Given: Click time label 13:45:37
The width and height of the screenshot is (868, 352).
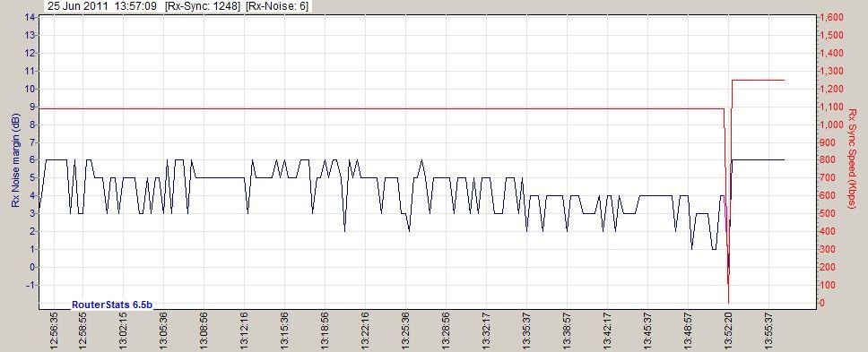Looking at the screenshot, I should [647, 331].
